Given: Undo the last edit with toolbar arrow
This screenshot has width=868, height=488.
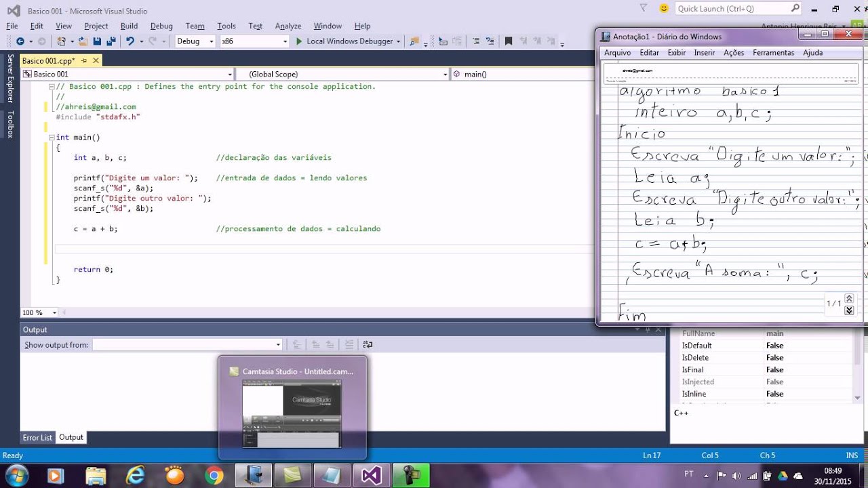Looking at the screenshot, I should (x=130, y=41).
